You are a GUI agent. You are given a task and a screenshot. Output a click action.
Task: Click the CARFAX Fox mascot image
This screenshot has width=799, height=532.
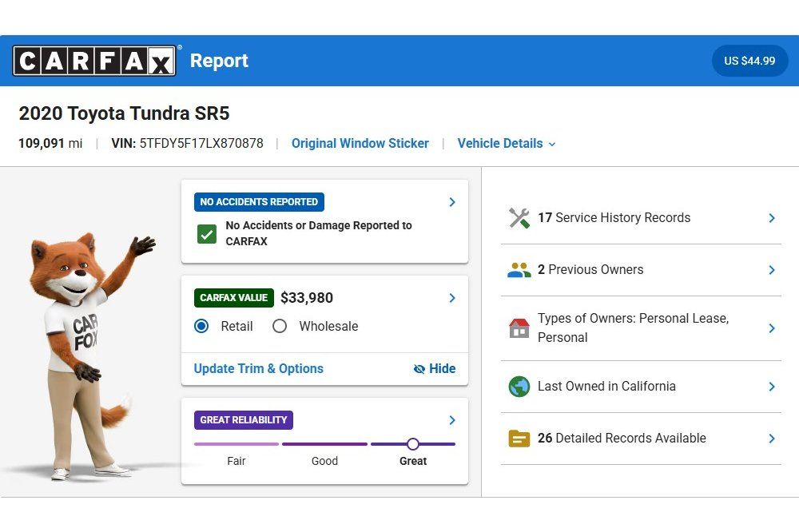(92, 357)
